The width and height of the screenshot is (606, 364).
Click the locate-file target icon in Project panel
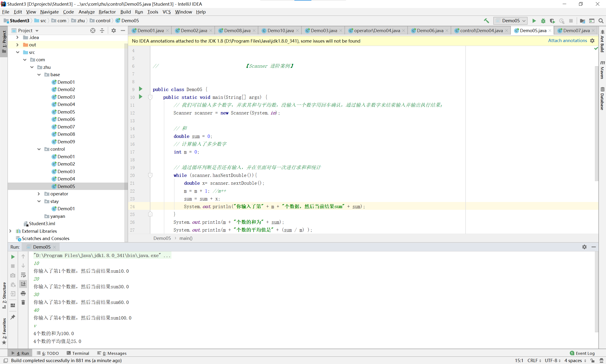(x=93, y=31)
